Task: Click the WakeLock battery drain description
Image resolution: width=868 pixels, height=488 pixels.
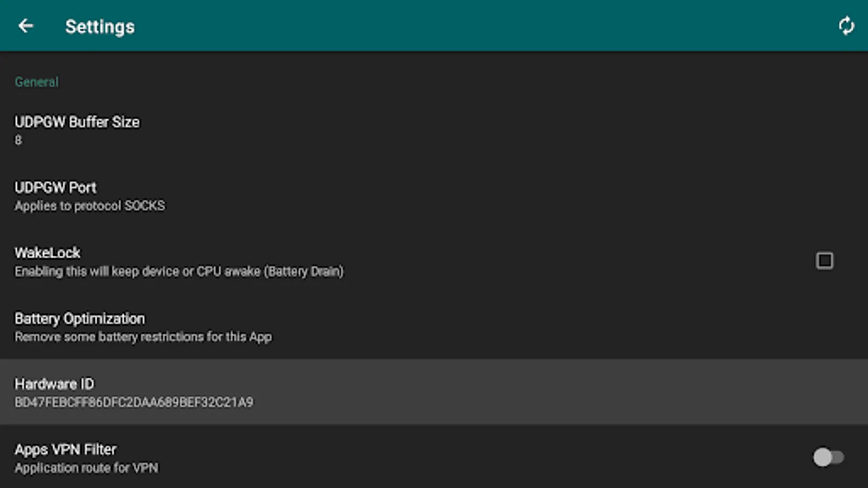Action: point(179,271)
